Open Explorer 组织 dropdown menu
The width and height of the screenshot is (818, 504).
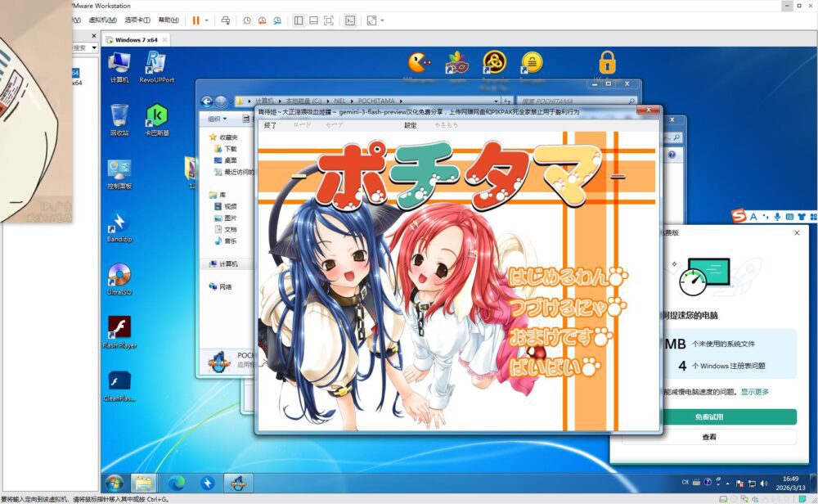click(218, 119)
